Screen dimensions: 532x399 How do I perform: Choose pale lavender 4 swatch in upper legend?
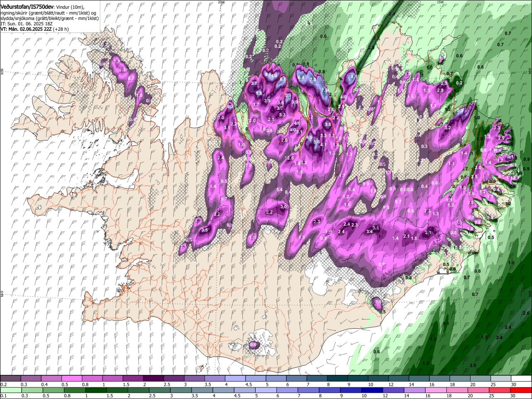coord(235,379)
